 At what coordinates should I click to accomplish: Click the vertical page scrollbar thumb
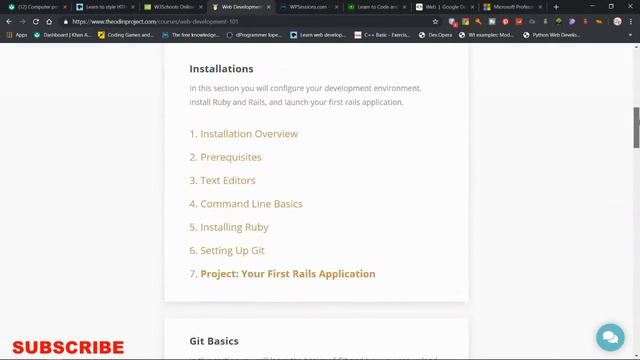point(636,127)
